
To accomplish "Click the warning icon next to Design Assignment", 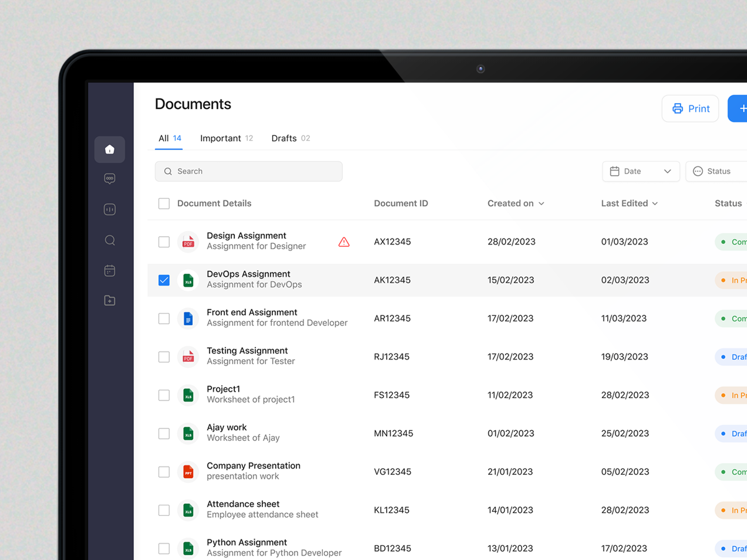I will click(x=343, y=242).
